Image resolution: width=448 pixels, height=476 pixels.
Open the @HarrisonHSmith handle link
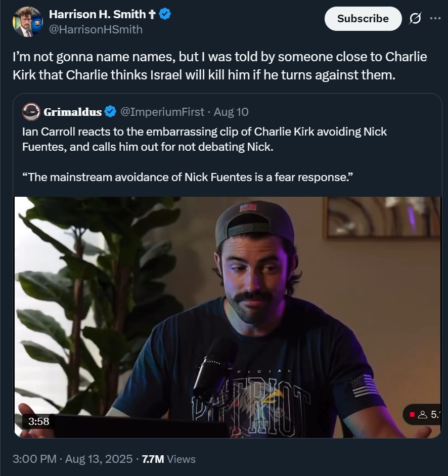point(96,29)
